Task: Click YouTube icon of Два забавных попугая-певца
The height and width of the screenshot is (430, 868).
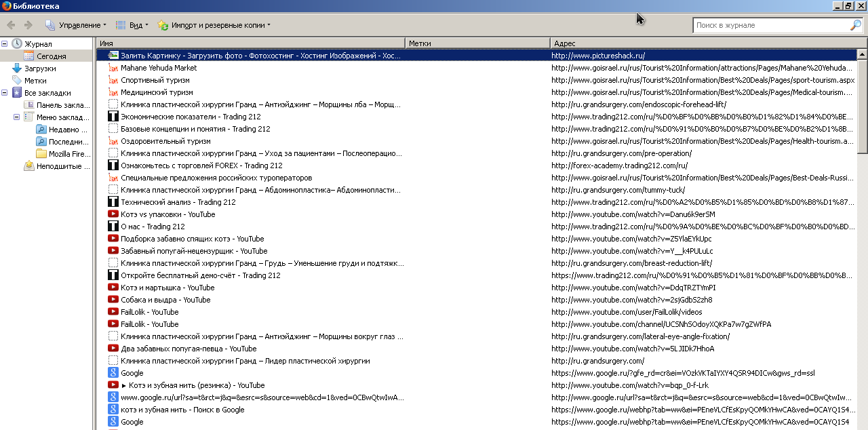Action: pos(113,349)
